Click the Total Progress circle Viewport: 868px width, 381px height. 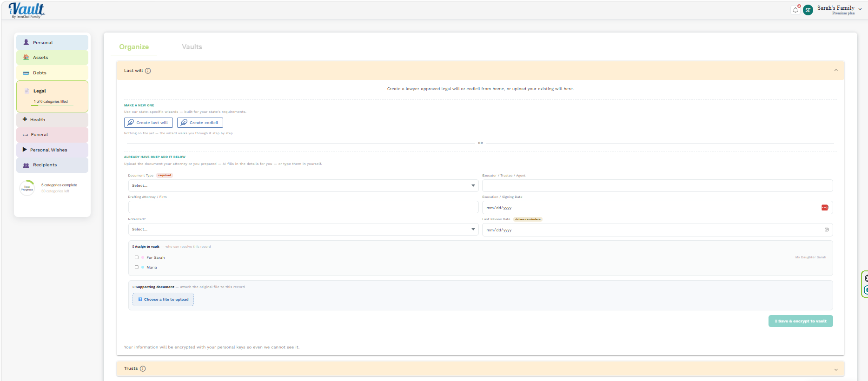coord(27,188)
